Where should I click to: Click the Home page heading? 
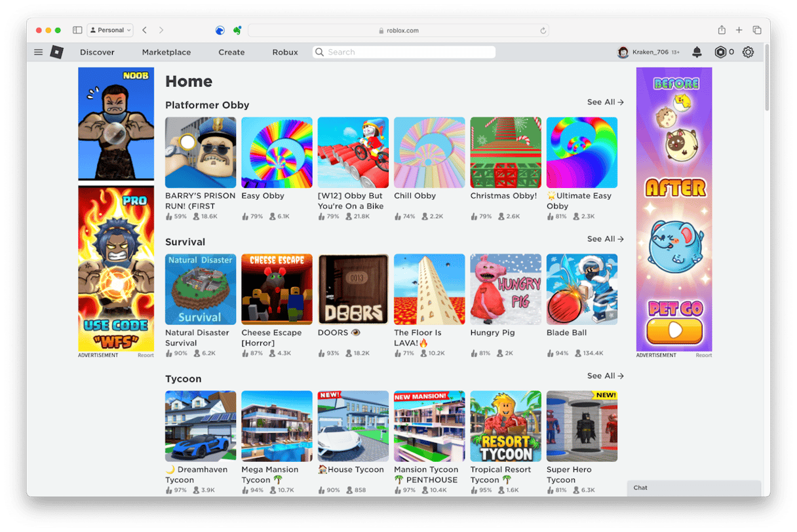[189, 82]
